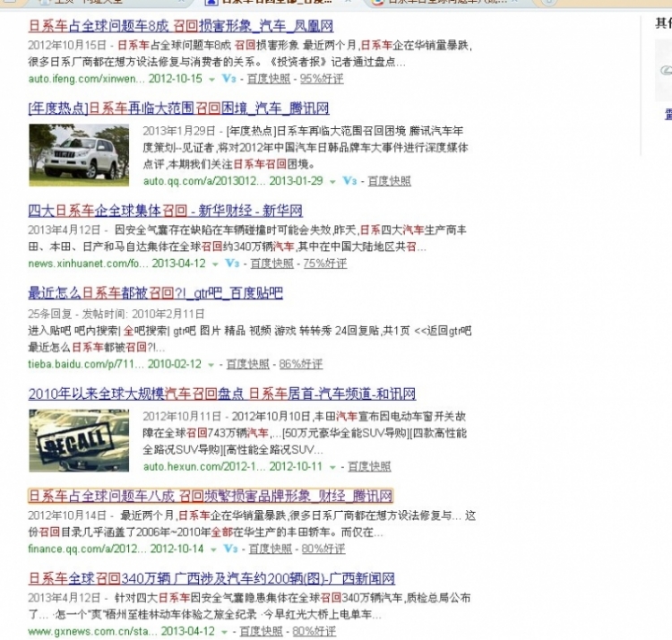Open 百度快照 for www.gxnews.com.cn result

pyautogui.click(x=261, y=631)
